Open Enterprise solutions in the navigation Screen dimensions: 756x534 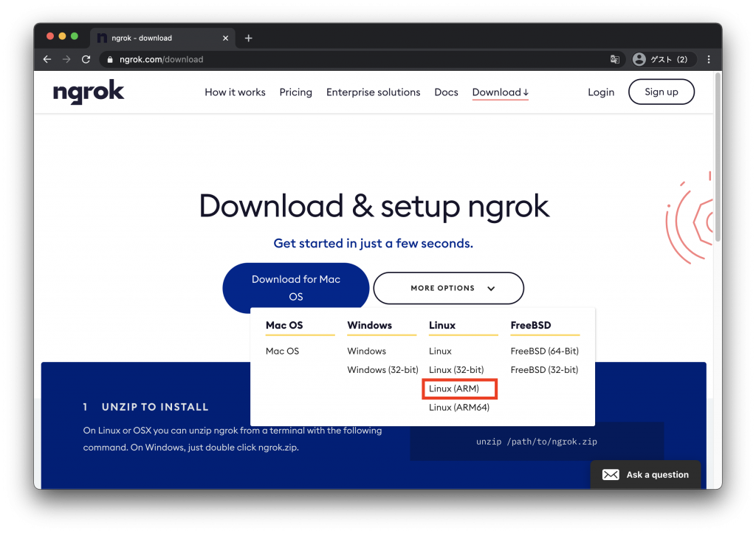373,92
